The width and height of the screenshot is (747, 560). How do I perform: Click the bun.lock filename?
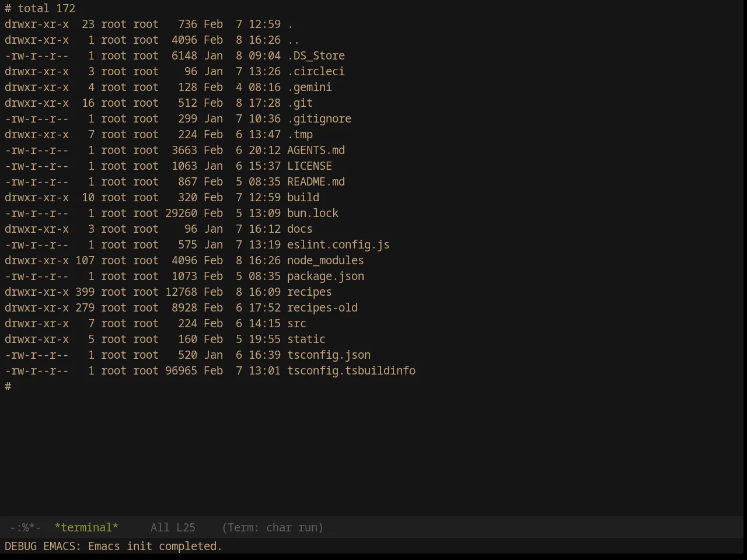pyautogui.click(x=313, y=213)
